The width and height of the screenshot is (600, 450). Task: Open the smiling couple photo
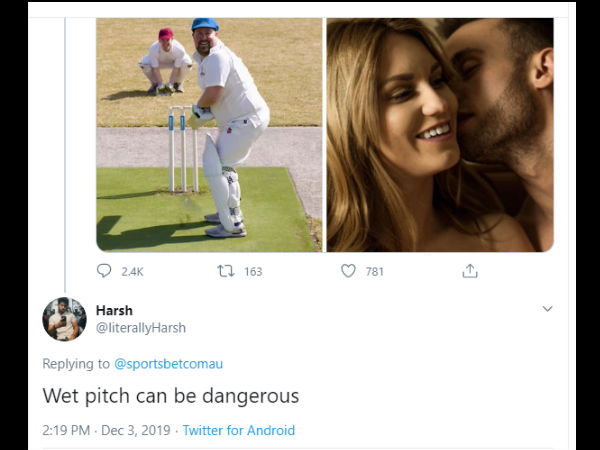tap(440, 134)
